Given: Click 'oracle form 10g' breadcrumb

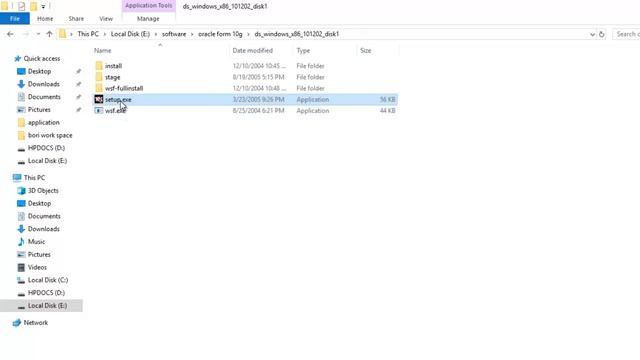Looking at the screenshot, I should tap(220, 34).
